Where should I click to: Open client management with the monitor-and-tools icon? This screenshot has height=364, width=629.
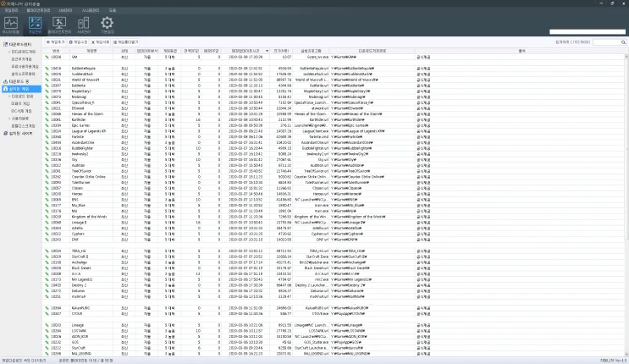pos(59,23)
